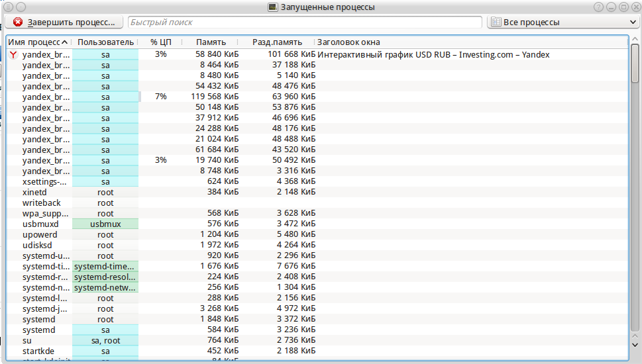This screenshot has height=364, width=642.
Task: Select yandex_br row with 24 288 КиБ memory
Action: click(x=317, y=129)
